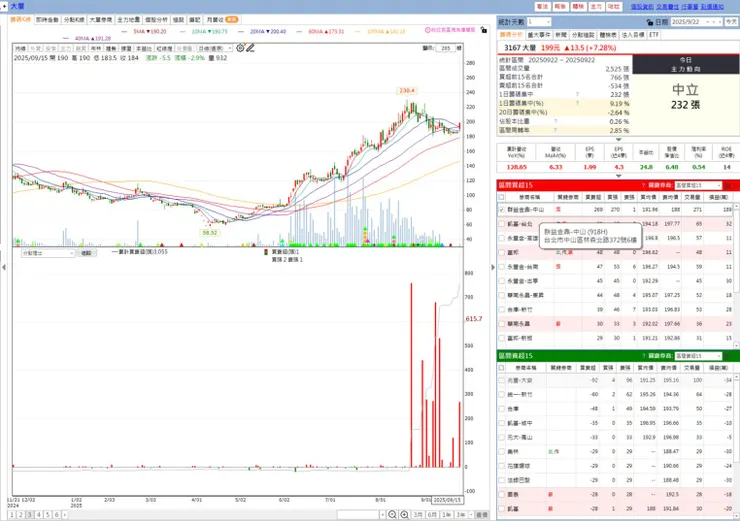Click the 20MA legend color line
Viewport: 740px width, 521px height.
click(x=241, y=31)
